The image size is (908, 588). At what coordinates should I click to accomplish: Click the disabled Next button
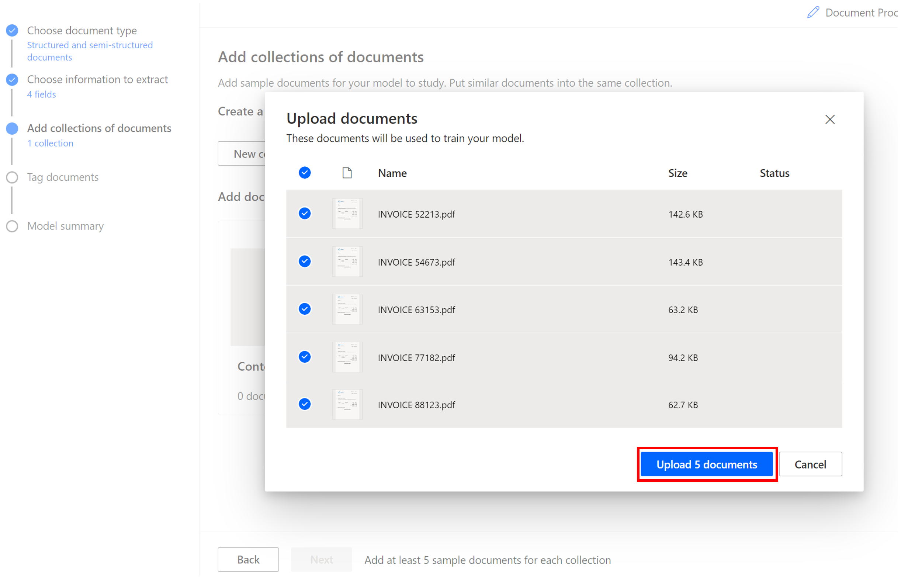[321, 559]
